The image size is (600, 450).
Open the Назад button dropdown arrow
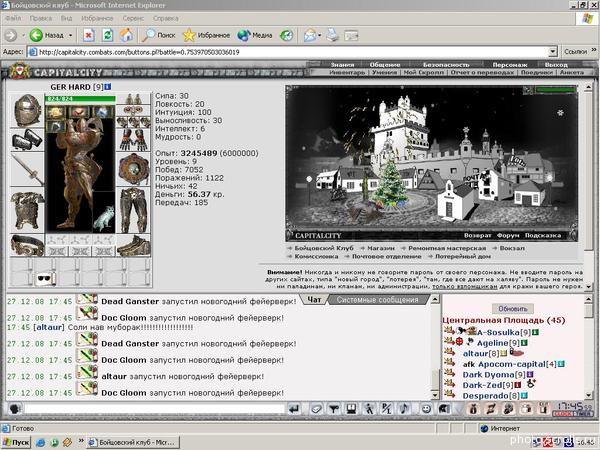70,35
